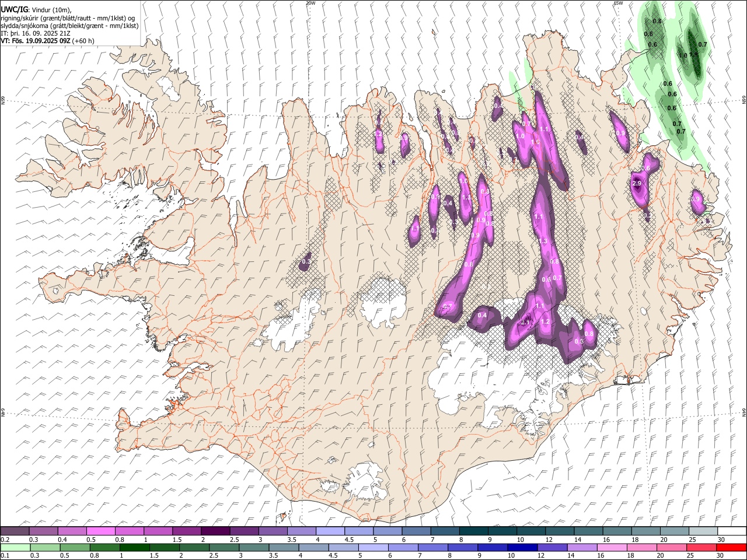Click the 'Vindur (10m)' text in the header
The image size is (747, 560).
51,10
